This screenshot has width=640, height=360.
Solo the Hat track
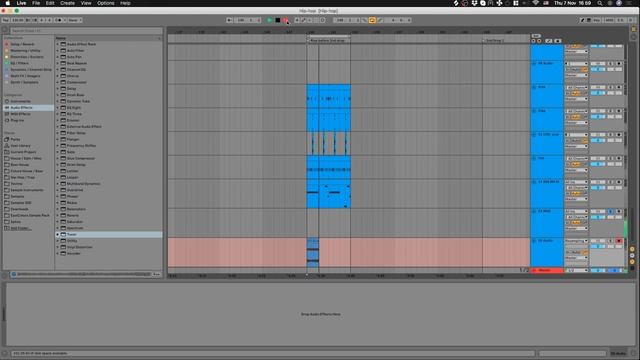click(x=611, y=158)
